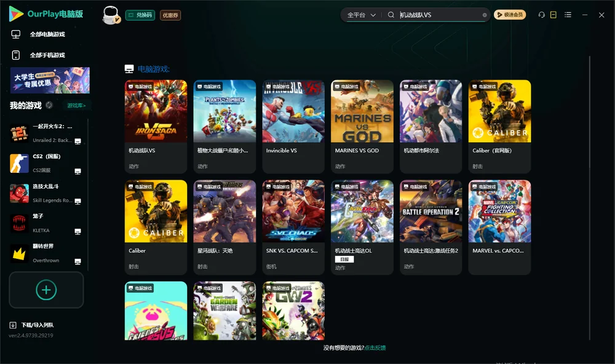The image size is (615, 364).
Task: Click the OurPlay logo icon
Action: (16, 14)
